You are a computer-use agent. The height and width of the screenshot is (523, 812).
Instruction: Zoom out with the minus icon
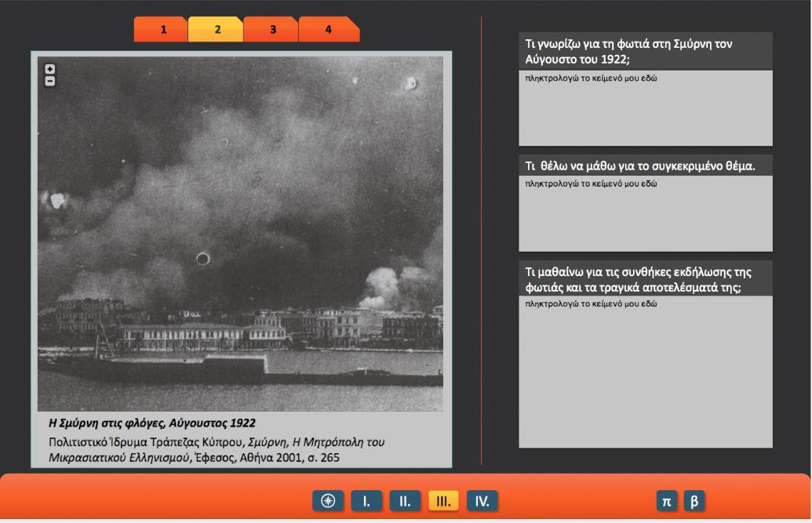pos(49,82)
